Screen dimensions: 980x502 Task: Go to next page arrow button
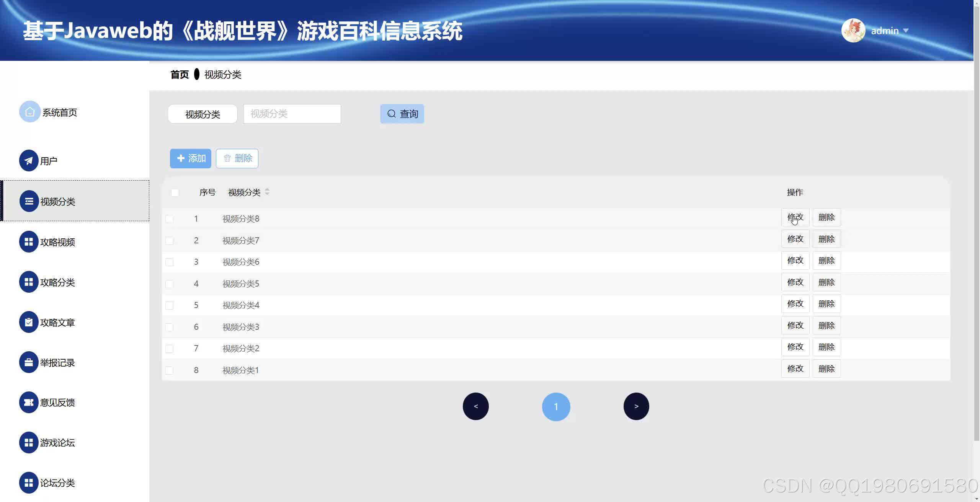(636, 406)
